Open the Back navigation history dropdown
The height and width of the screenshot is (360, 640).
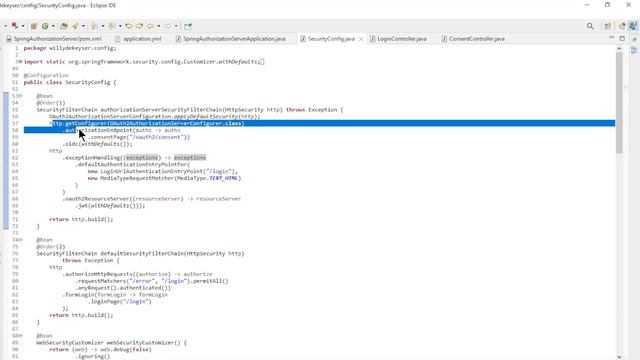(x=158, y=26)
